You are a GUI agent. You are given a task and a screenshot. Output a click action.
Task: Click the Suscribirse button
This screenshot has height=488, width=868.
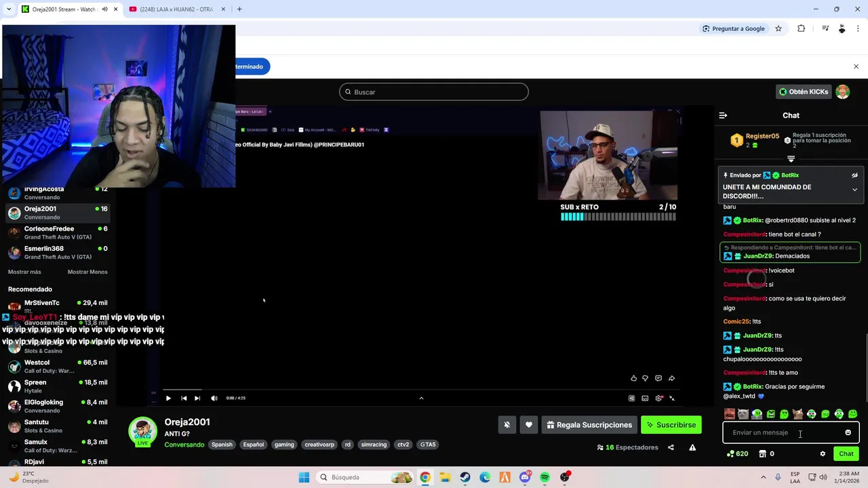pos(671,425)
